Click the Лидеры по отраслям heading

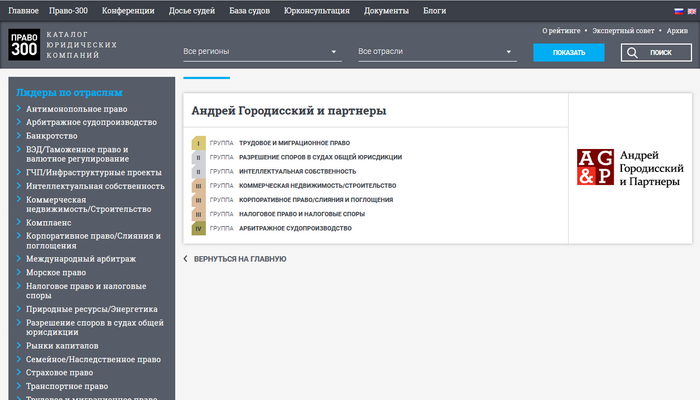69,93
